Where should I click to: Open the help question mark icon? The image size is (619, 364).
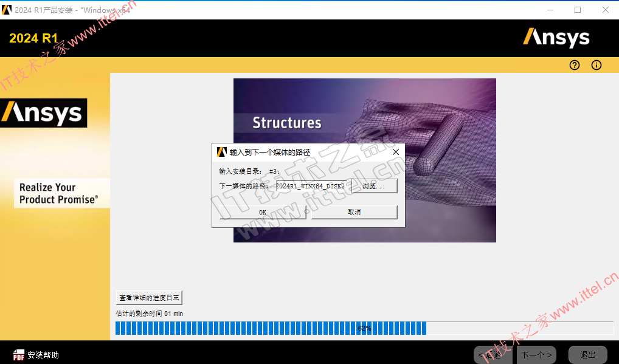575,65
